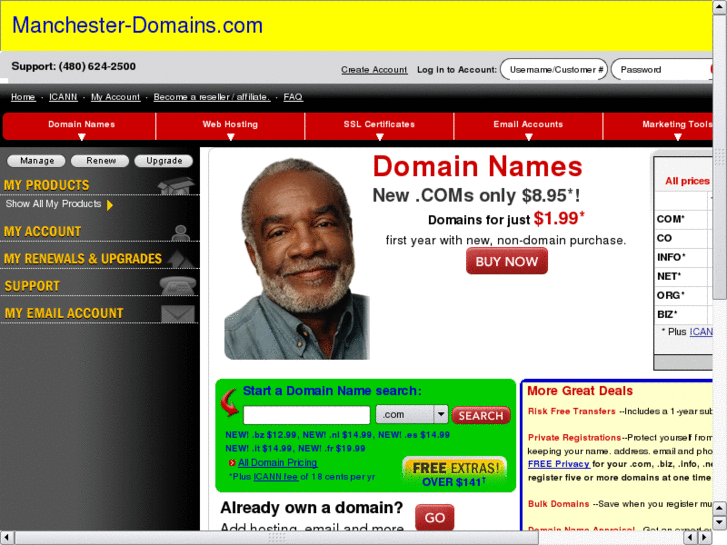The width and height of the screenshot is (727, 545).
Task: Click Show All My Products
Action: [x=53, y=204]
